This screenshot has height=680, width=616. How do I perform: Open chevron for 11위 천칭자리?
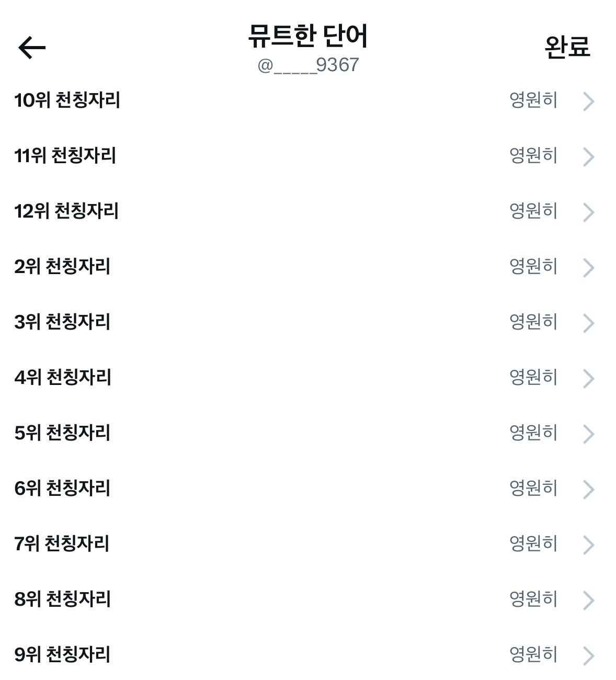588,156
